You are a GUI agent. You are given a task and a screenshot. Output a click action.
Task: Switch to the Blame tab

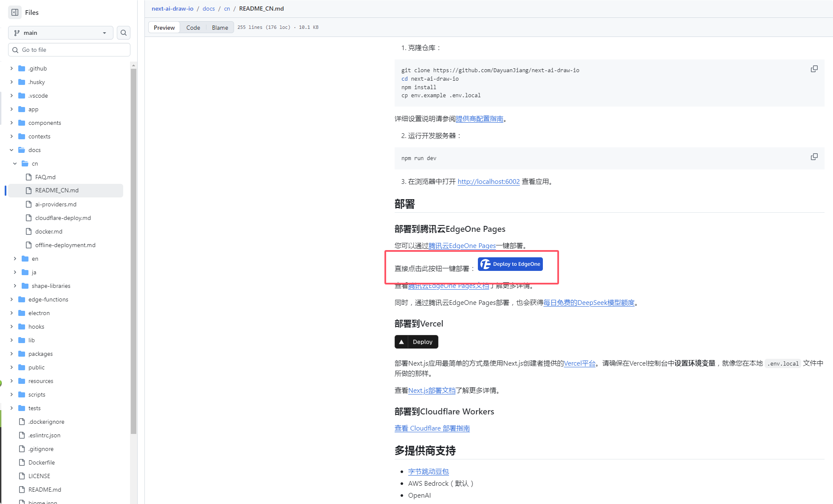tap(220, 28)
